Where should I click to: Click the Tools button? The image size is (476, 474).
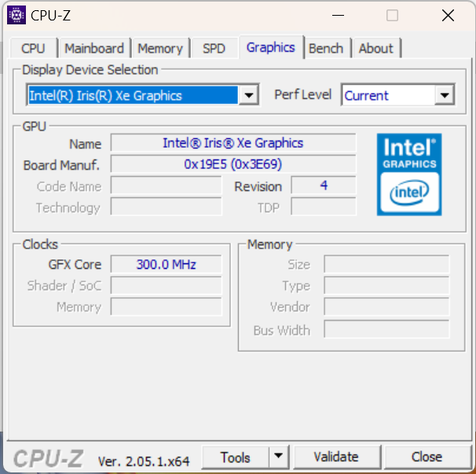coord(236,457)
